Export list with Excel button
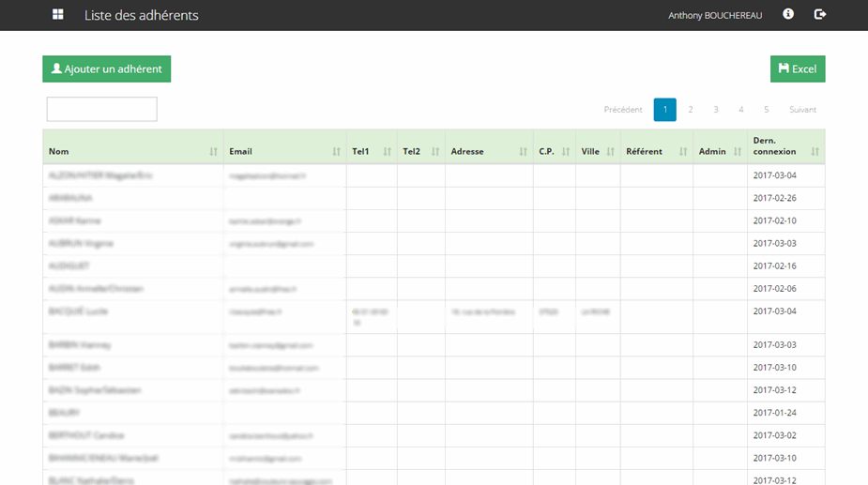868x485 pixels. 798,69
